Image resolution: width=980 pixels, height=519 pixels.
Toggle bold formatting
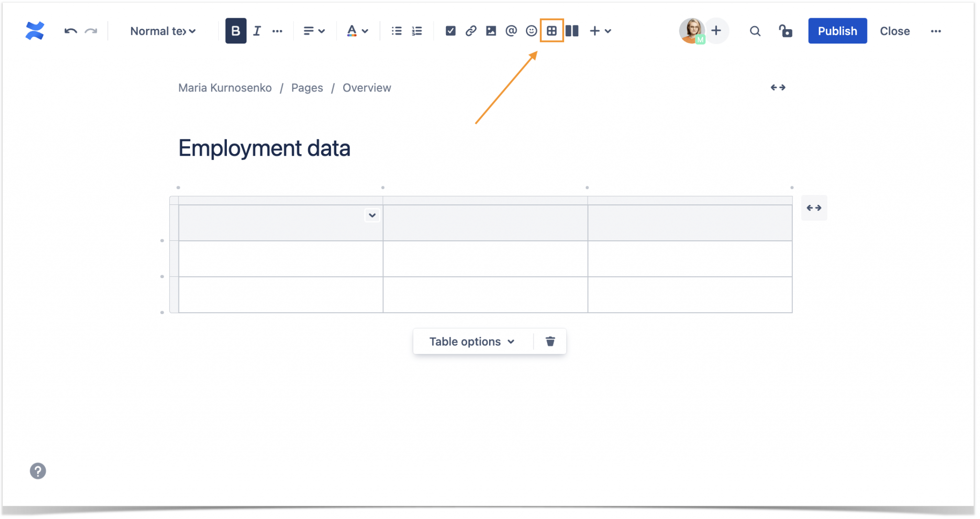coord(235,31)
